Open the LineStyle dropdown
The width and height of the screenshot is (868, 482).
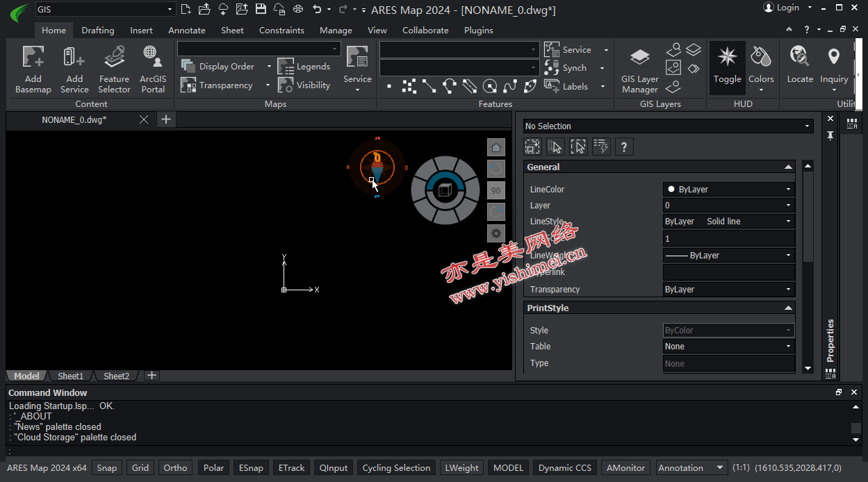[x=729, y=222]
